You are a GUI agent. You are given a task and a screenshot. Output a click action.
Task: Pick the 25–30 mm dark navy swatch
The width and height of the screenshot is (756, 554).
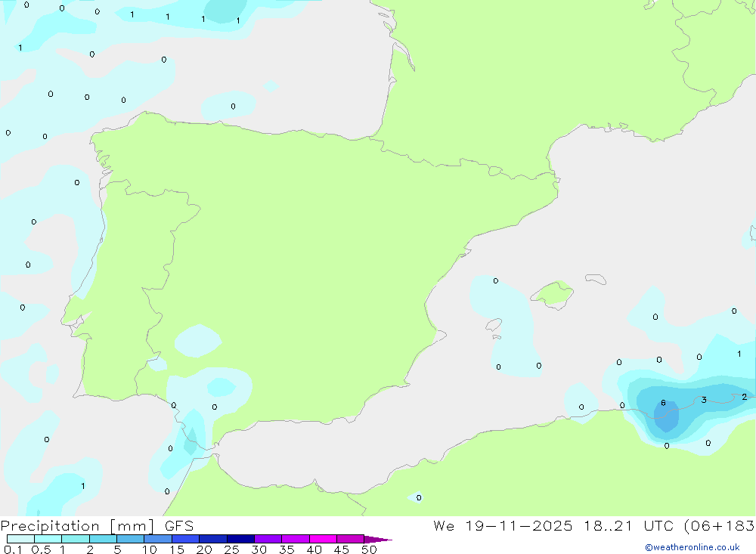tap(240, 539)
